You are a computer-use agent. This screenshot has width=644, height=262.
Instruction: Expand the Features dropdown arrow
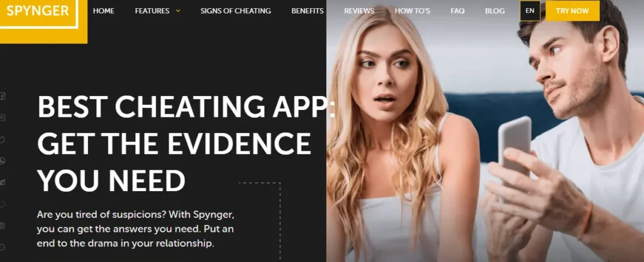tap(178, 11)
